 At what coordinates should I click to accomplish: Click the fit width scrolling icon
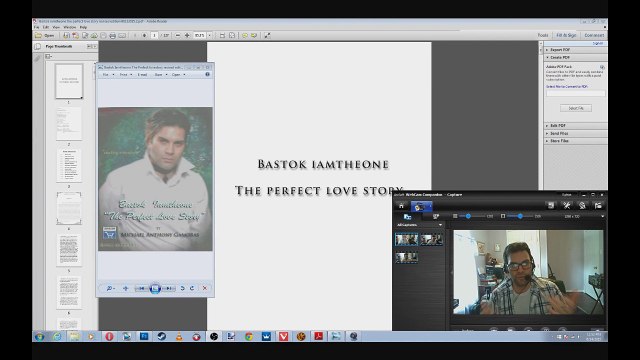click(x=222, y=36)
